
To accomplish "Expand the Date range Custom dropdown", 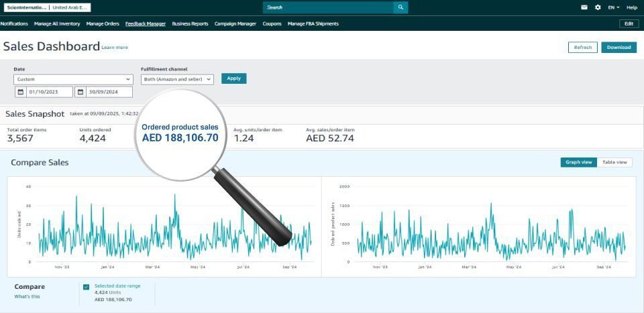I will (x=73, y=79).
